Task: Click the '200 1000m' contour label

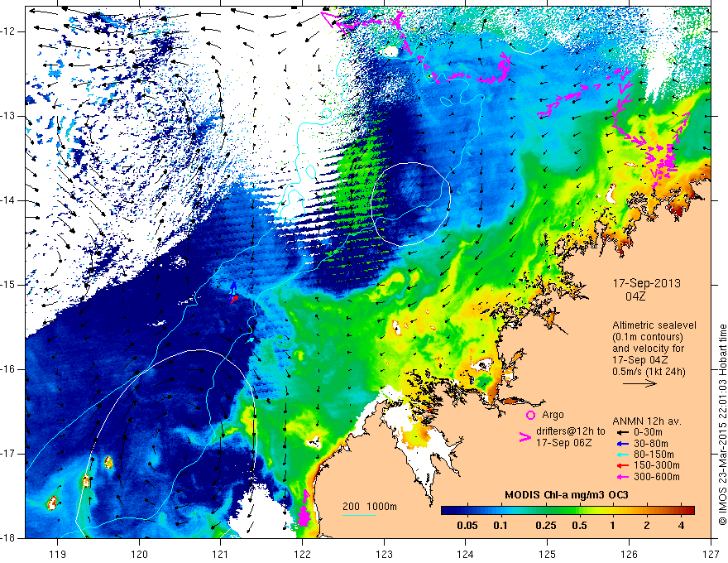Action: tap(370, 507)
